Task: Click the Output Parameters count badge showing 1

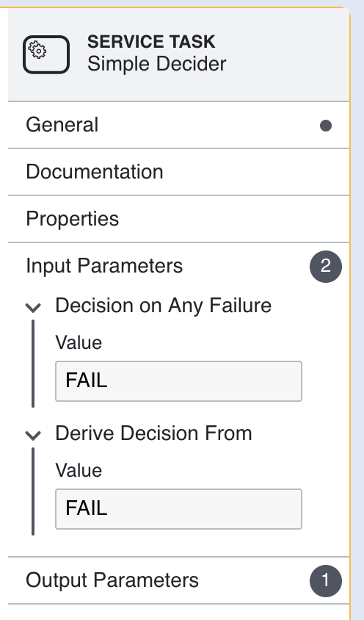Action: click(x=326, y=580)
